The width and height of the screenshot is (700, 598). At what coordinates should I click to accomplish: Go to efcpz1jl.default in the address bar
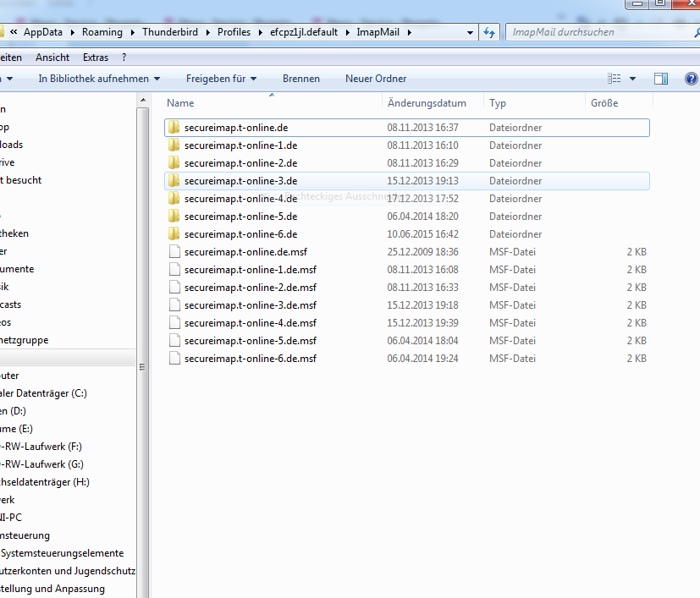click(x=304, y=32)
